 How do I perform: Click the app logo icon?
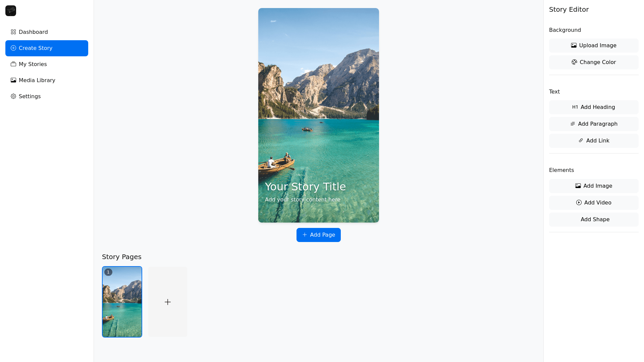coord(11,11)
